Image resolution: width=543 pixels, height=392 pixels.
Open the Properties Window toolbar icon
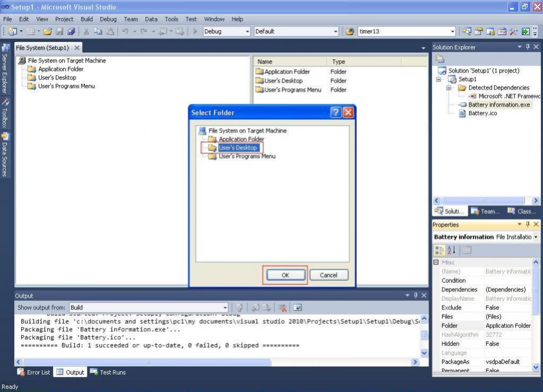tap(479, 31)
